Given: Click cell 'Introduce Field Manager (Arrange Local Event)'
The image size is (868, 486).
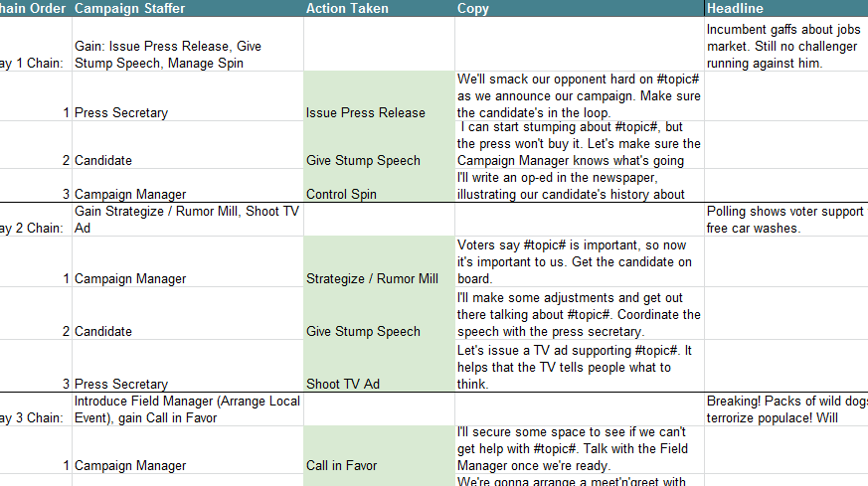Looking at the screenshot, I should [188, 409].
